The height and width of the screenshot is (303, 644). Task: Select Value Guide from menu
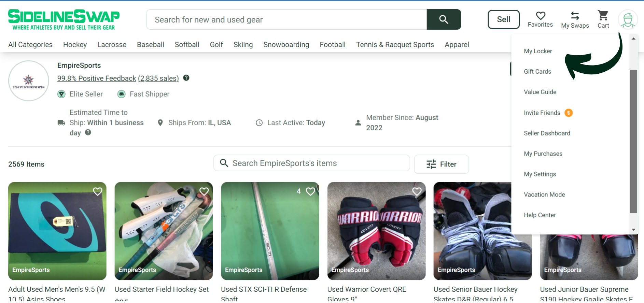(x=540, y=92)
